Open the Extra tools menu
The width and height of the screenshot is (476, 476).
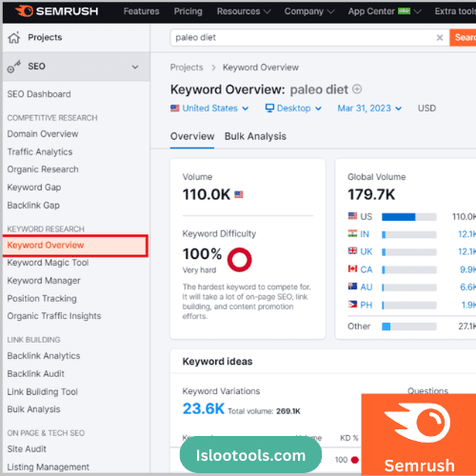point(455,11)
